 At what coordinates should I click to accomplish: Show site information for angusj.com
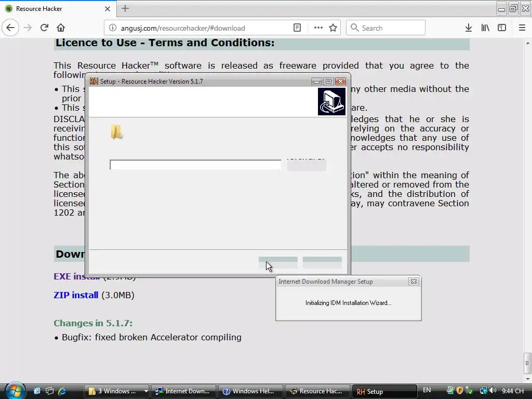[113, 28]
